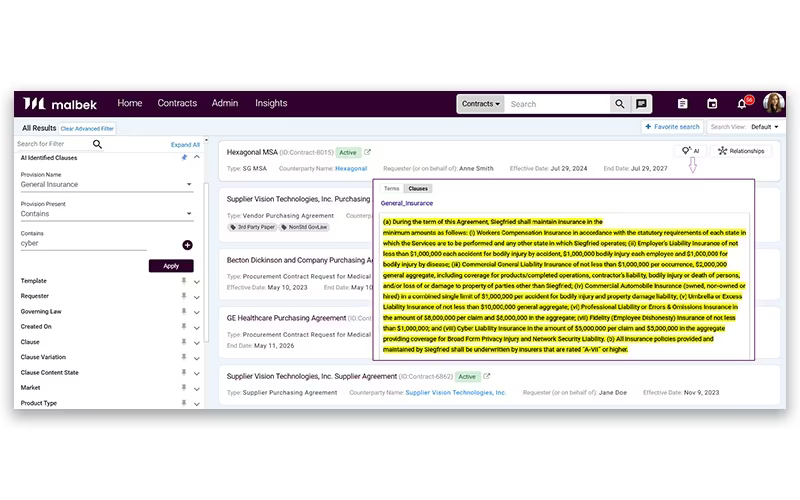Pin the AI Identified Clauses filter
The width and height of the screenshot is (800, 500).
[184, 158]
